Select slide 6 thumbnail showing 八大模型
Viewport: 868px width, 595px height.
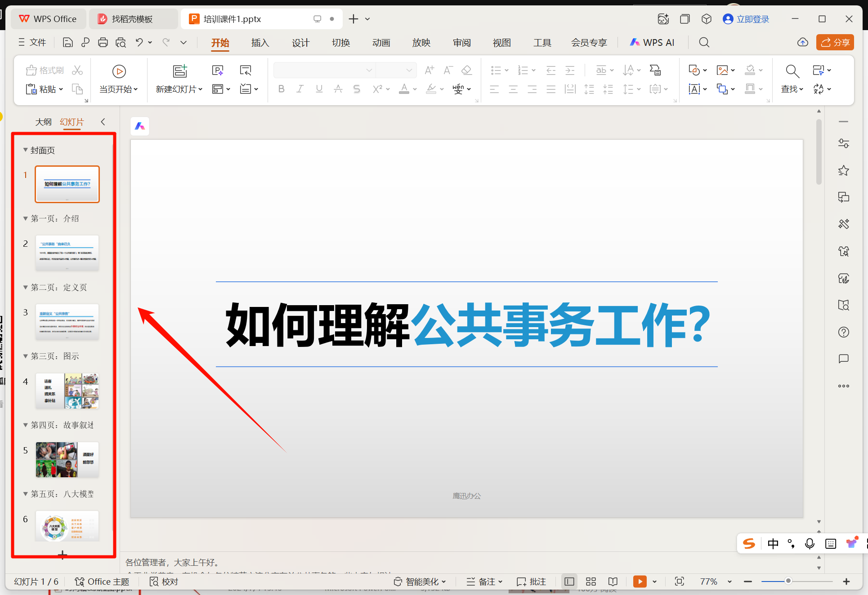[67, 526]
